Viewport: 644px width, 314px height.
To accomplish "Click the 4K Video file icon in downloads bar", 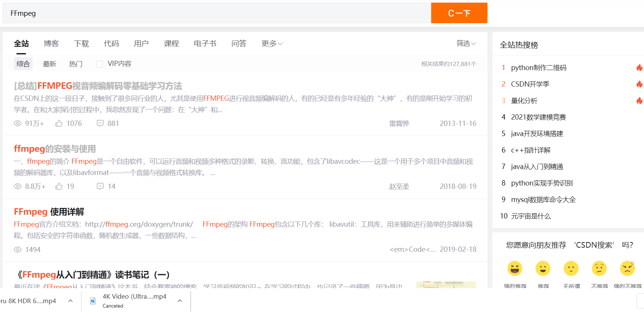I will [93, 301].
